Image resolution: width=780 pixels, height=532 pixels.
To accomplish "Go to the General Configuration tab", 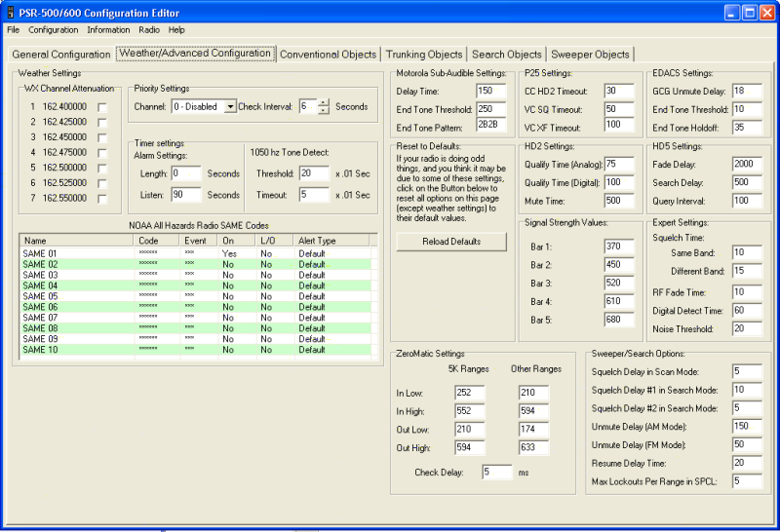I will tap(60, 55).
